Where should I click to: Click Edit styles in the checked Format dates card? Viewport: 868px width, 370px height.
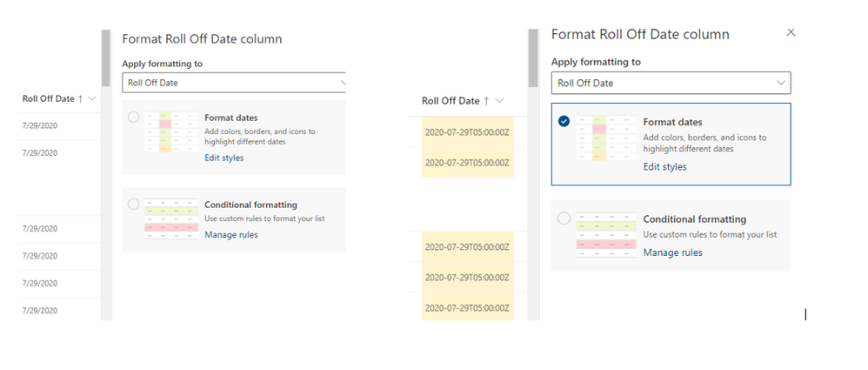664,167
